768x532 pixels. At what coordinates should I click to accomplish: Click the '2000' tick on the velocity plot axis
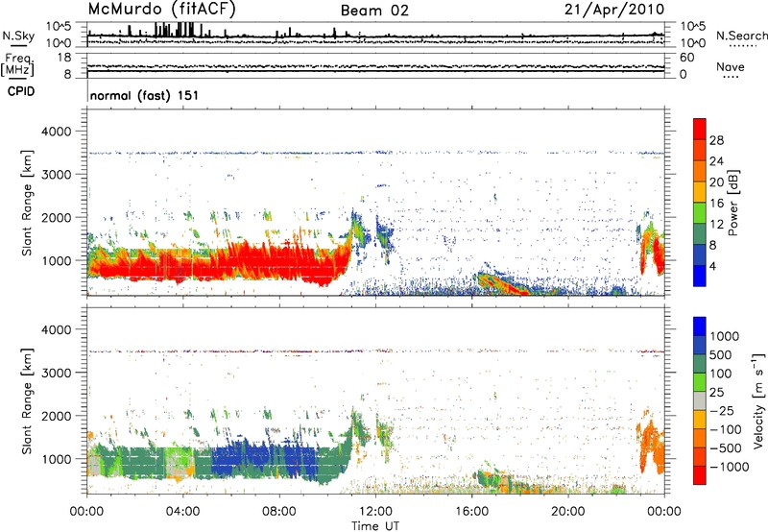point(57,416)
